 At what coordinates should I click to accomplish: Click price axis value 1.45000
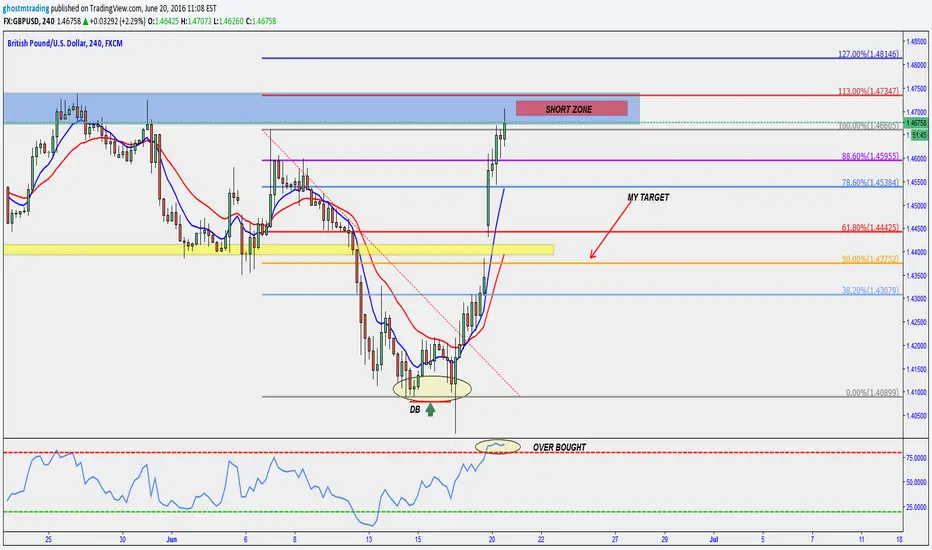pyautogui.click(x=917, y=205)
